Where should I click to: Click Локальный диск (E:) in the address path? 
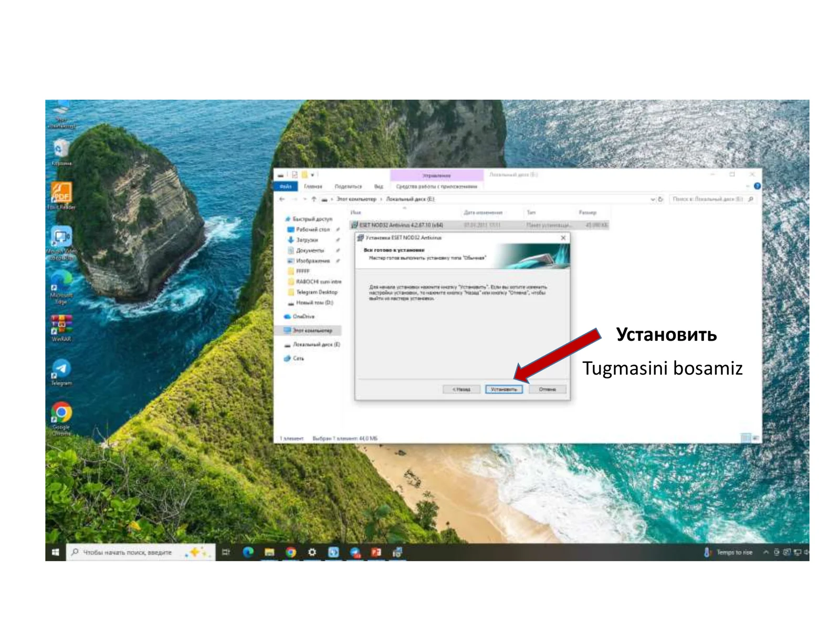coord(410,199)
